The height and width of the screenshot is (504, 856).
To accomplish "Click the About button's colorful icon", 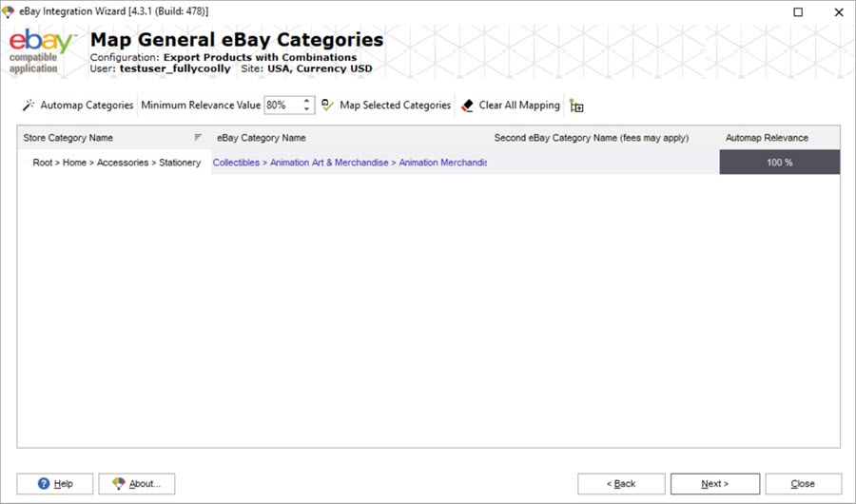I will coord(119,484).
